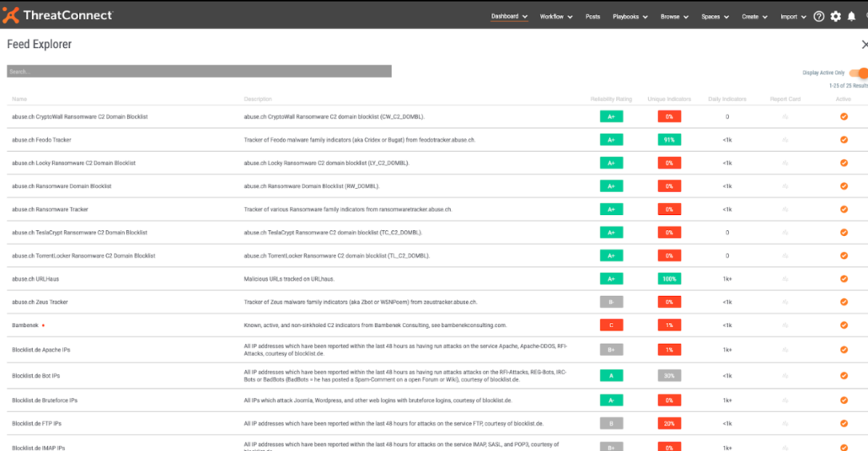The height and width of the screenshot is (451, 868).
Task: Click the red C rating for Bambenek
Action: (x=611, y=325)
